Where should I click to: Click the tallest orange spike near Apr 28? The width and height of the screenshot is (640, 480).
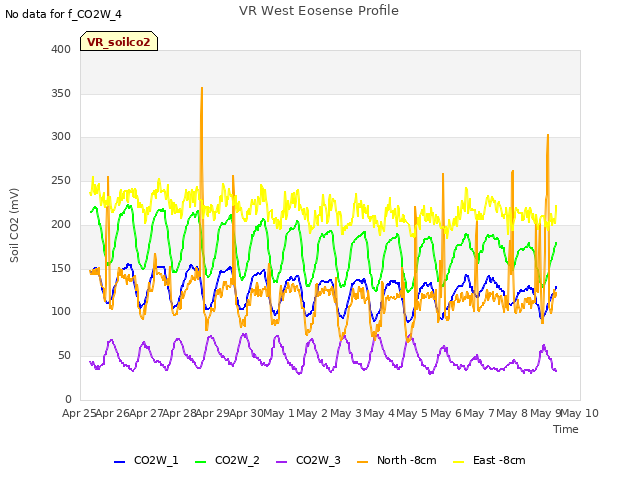coord(202,88)
